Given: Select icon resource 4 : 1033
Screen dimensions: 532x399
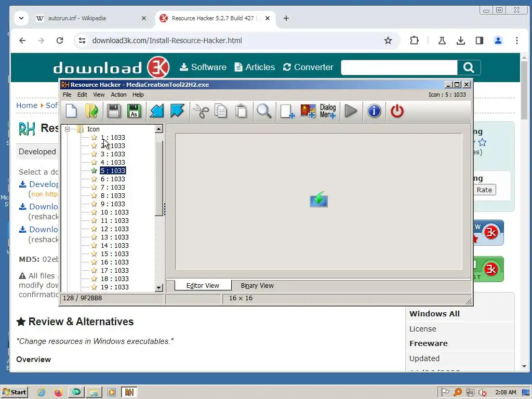Looking at the screenshot, I should point(113,162).
